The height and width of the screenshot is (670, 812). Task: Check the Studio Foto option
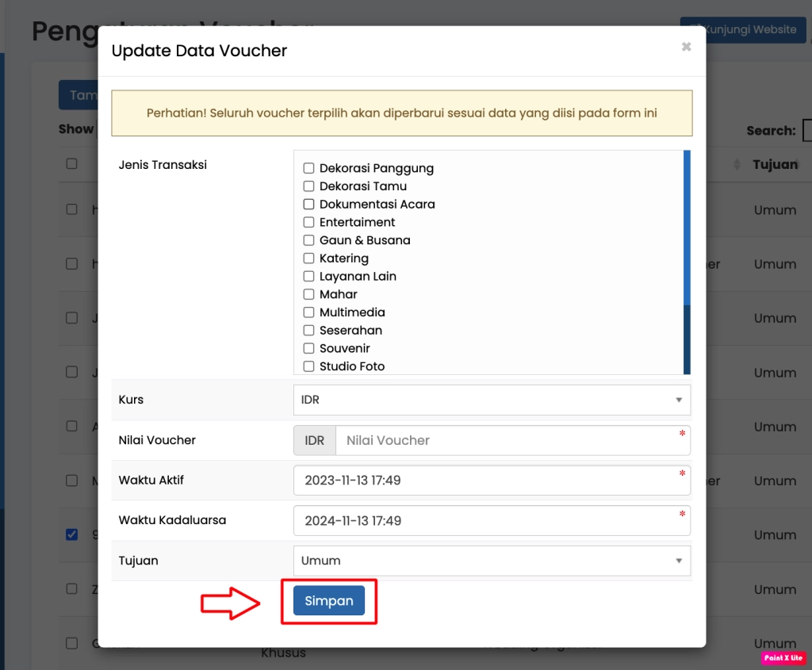(x=308, y=366)
